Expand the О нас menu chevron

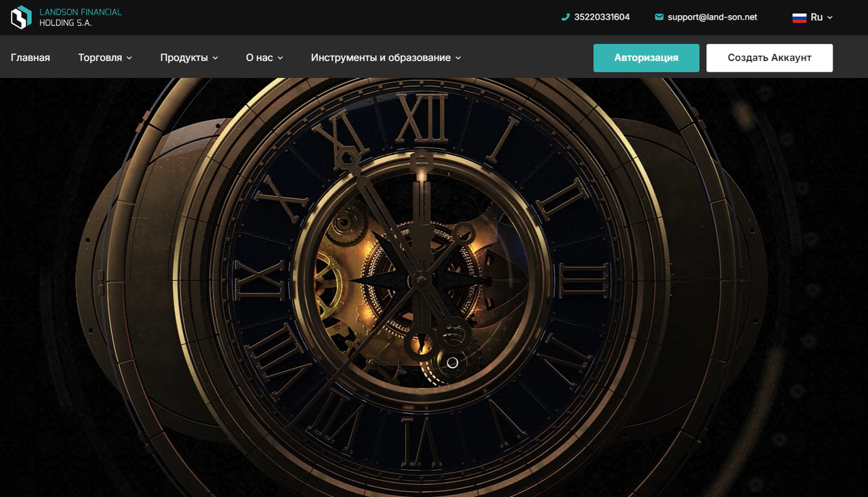coord(280,58)
